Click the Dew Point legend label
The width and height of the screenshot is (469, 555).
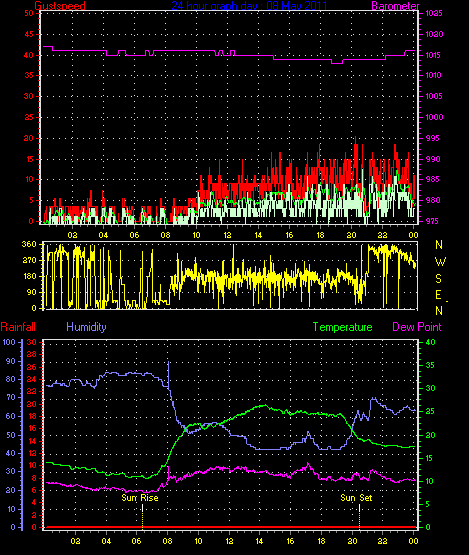(417, 327)
